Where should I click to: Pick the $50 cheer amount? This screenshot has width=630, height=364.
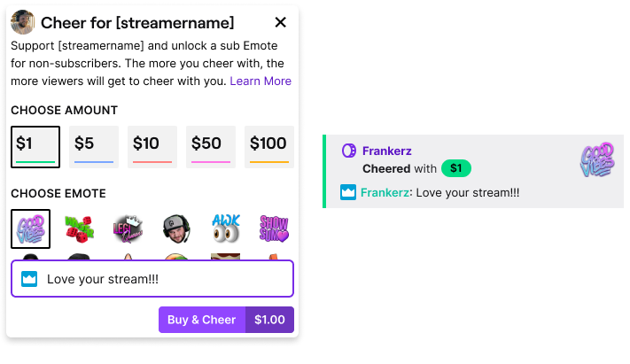pyautogui.click(x=210, y=146)
